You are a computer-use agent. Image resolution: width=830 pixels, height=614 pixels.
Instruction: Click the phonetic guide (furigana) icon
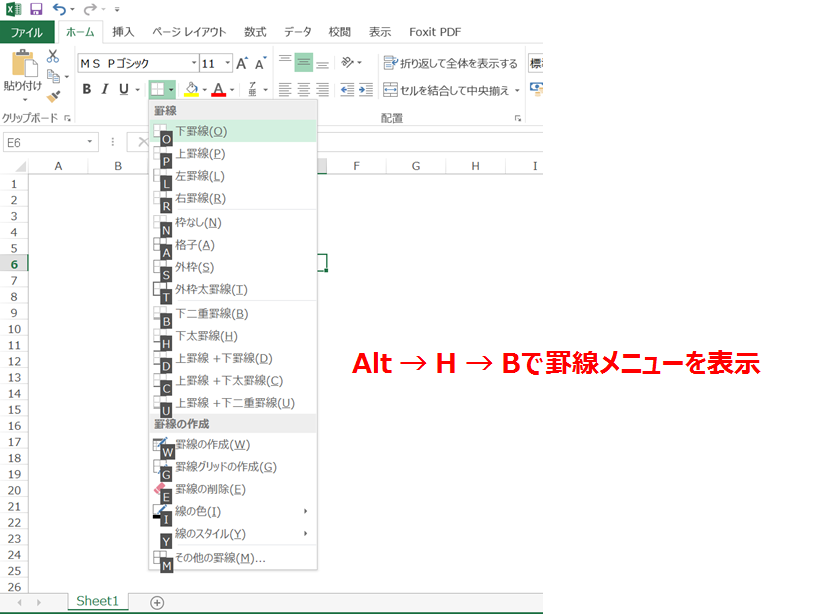pos(252,89)
